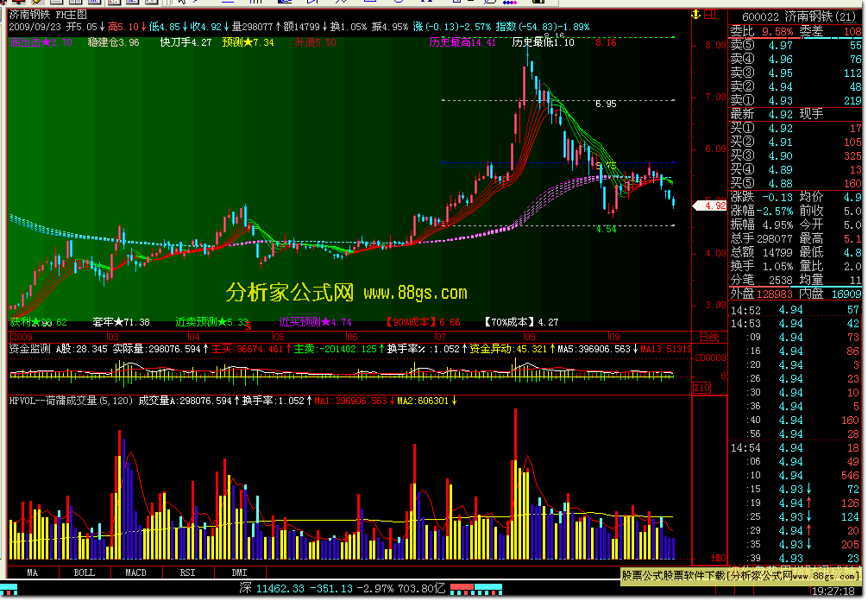
Task: Click the 买⑤ 4.88 order row
Action: (796, 183)
